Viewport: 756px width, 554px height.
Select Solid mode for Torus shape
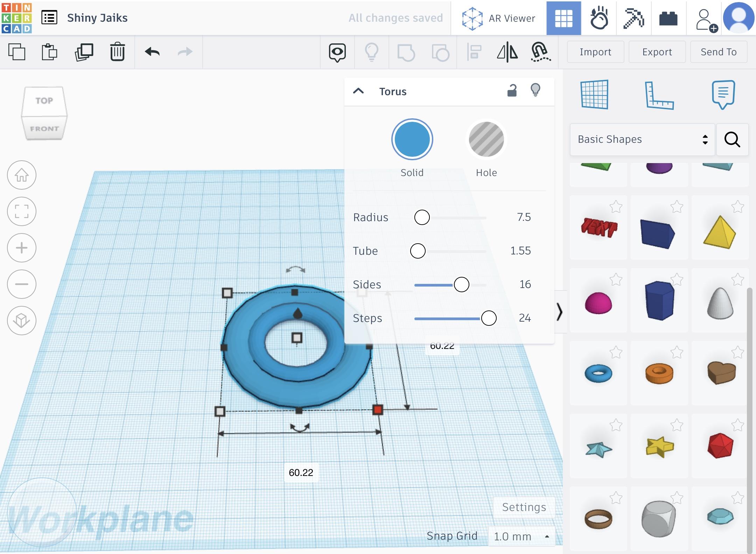click(x=412, y=139)
